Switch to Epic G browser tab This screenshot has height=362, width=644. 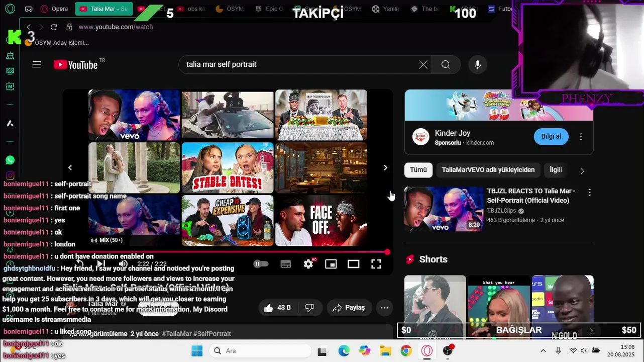(x=269, y=9)
